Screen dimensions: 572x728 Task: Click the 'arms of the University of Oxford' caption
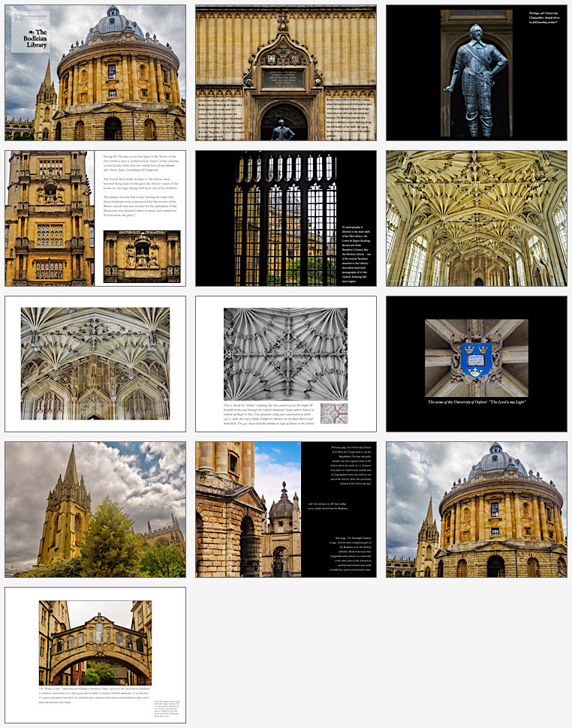coord(477,402)
